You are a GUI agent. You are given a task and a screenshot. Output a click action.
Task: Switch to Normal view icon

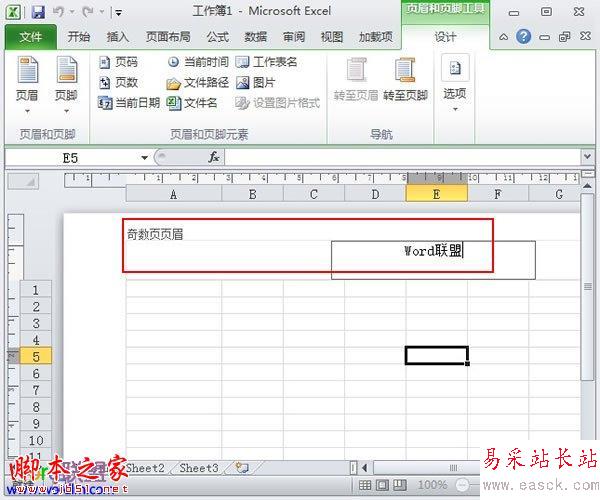click(x=365, y=485)
